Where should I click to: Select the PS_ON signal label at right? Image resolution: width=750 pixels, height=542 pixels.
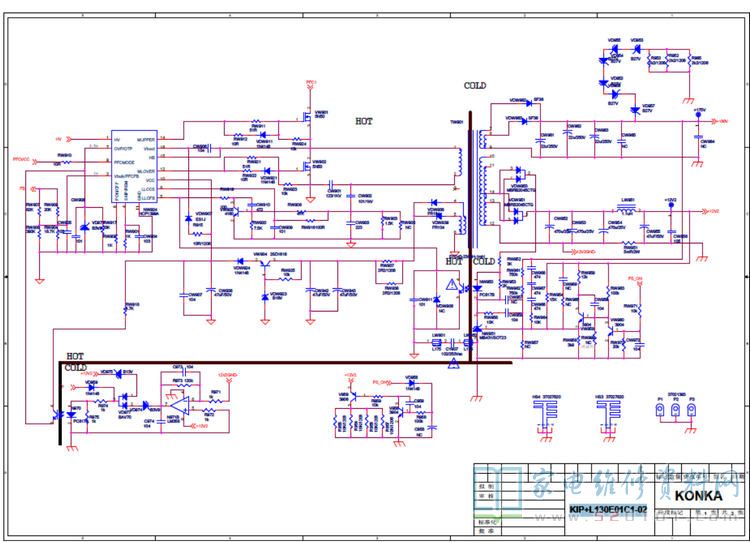[635, 278]
